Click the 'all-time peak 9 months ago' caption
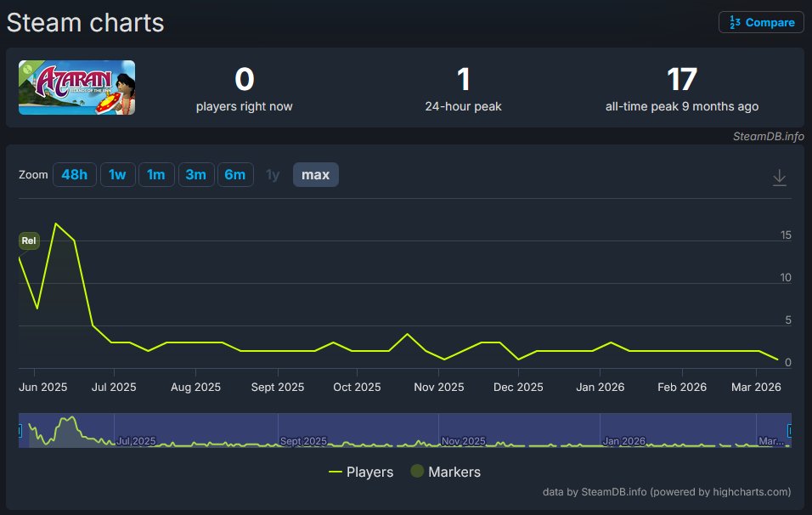This screenshot has width=812, height=515. coord(682,106)
